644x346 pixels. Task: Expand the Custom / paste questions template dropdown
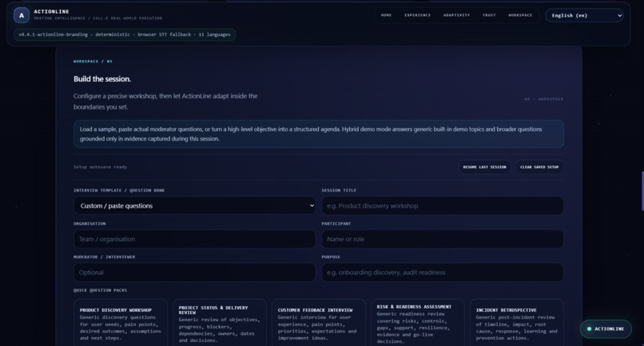195,205
